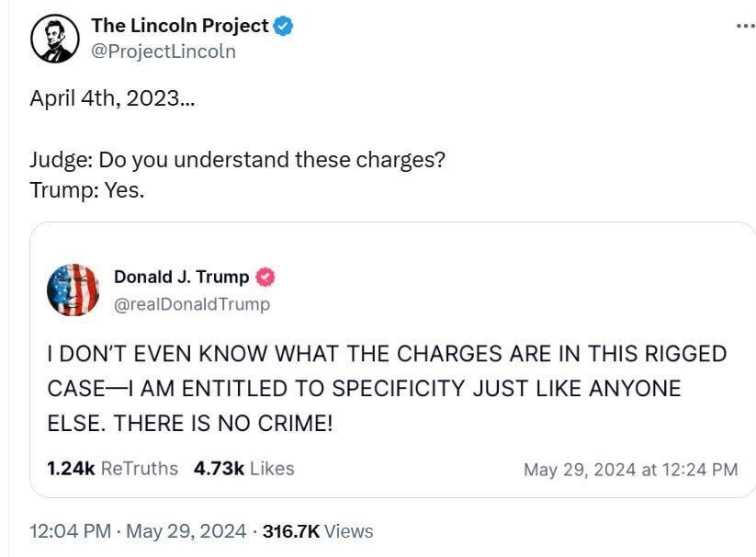Open the 316.7K Views analytics
Viewport: 756px width, 557px height.
click(x=318, y=531)
